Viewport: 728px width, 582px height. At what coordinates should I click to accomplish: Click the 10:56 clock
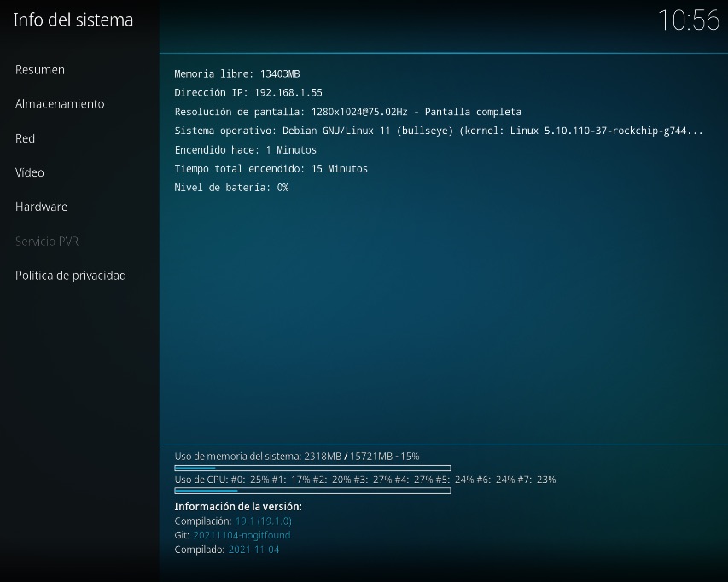(x=689, y=20)
